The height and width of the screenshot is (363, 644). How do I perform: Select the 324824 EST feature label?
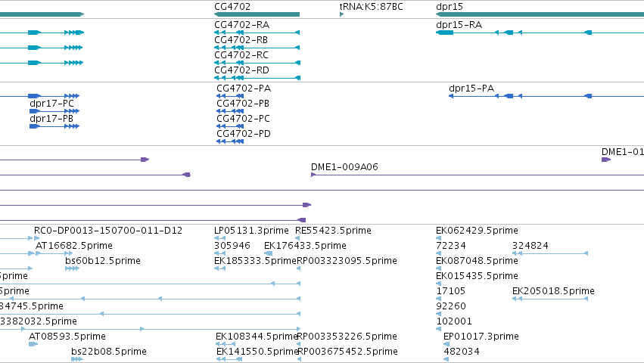coord(530,246)
